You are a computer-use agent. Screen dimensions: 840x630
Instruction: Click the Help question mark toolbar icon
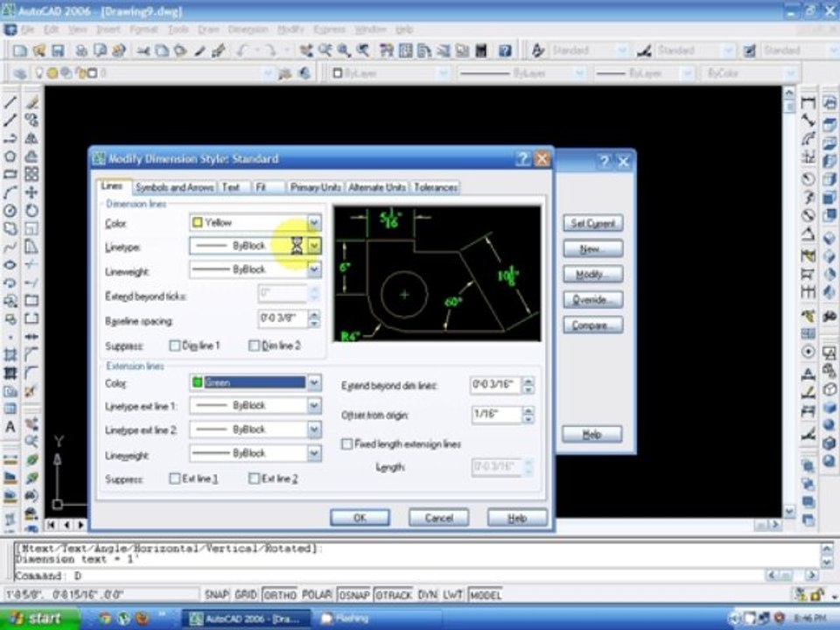[x=505, y=51]
